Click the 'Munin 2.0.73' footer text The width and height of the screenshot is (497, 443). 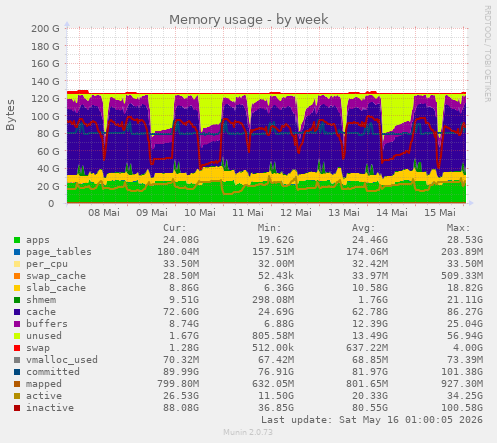[248, 432]
